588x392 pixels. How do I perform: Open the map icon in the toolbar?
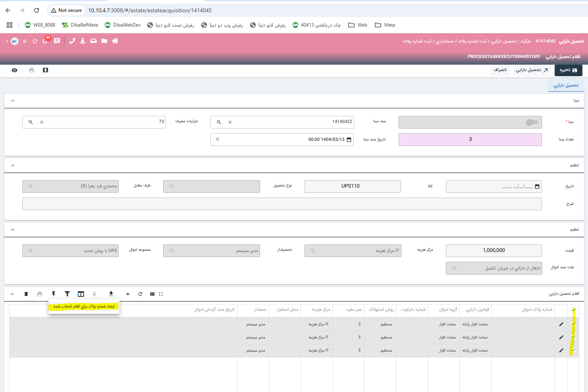[x=46, y=70]
